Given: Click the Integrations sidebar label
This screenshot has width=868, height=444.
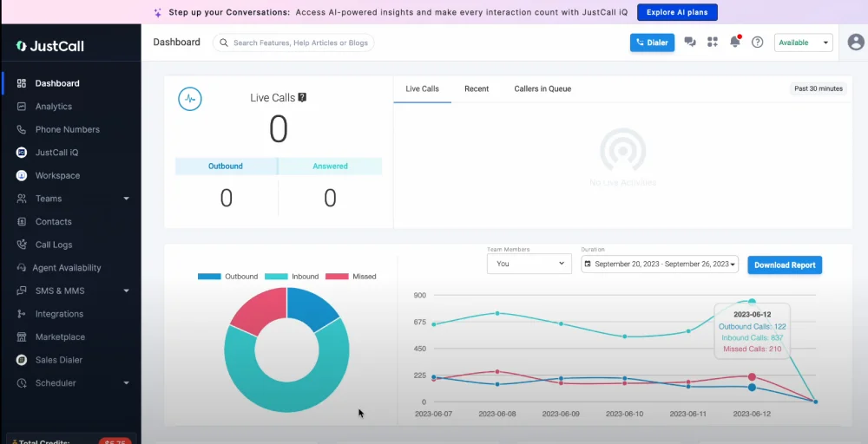Looking at the screenshot, I should point(59,314).
